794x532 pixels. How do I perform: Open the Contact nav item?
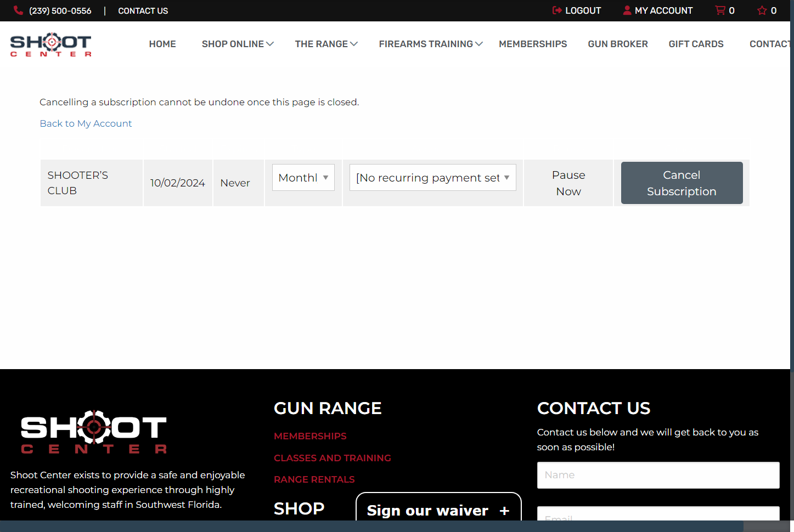(x=770, y=44)
